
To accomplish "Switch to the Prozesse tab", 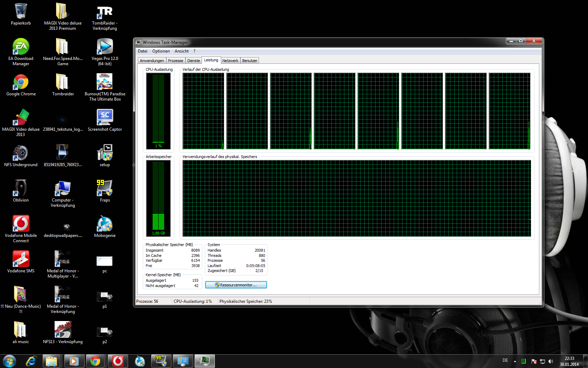I will coord(175,61).
